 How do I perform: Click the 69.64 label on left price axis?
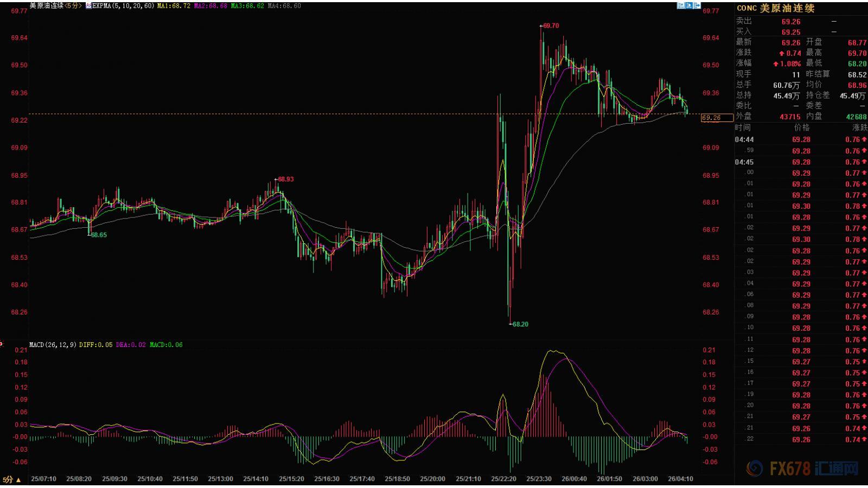[x=19, y=38]
